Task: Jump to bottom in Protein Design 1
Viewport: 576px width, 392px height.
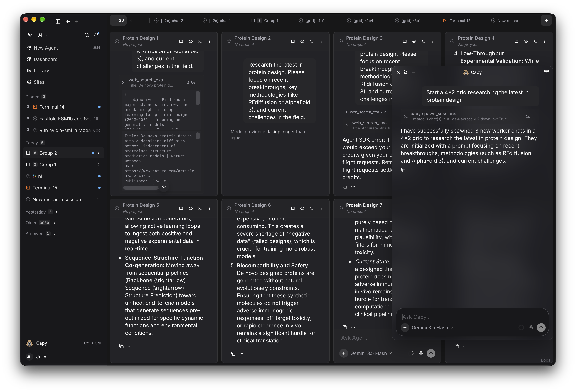Action: coord(164,187)
